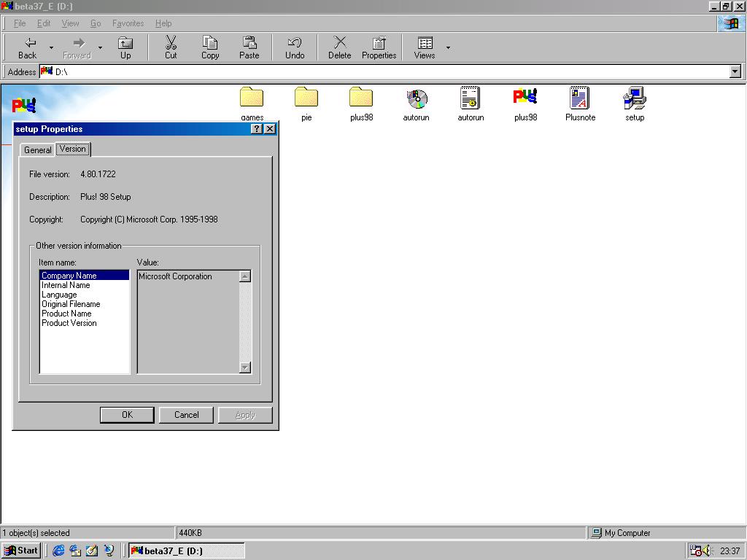
Task: Click the 440KB status bar text
Action: pyautogui.click(x=190, y=533)
